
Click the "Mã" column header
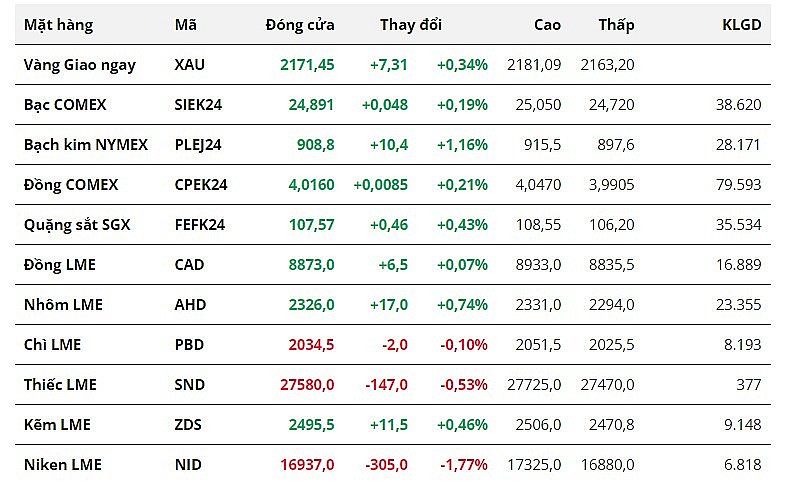[185, 24]
